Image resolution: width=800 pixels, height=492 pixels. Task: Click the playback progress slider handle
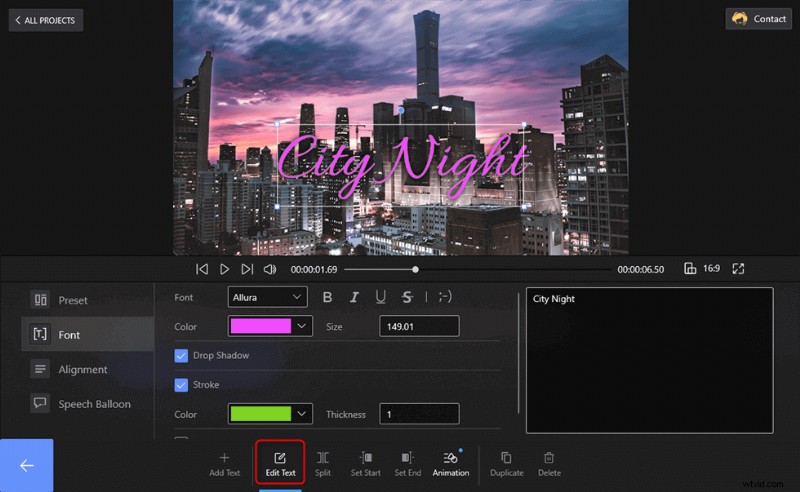[415, 269]
